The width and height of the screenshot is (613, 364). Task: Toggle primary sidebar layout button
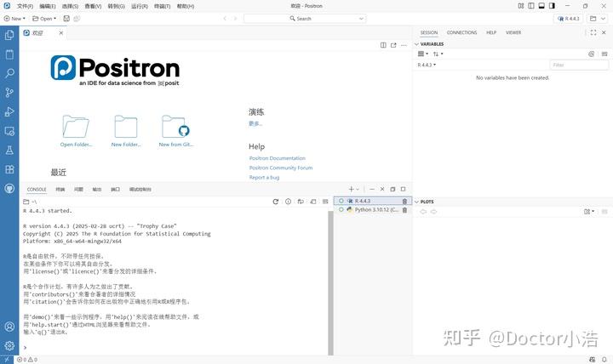click(531, 6)
